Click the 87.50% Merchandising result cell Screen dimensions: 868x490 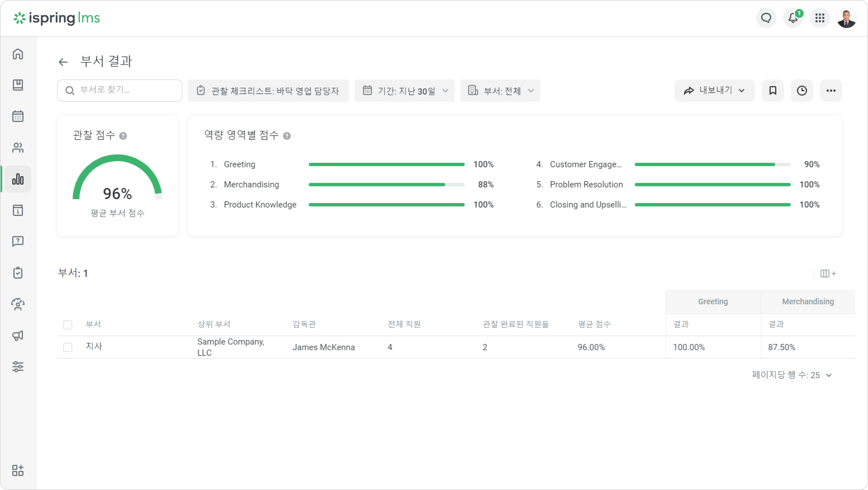[x=782, y=348]
